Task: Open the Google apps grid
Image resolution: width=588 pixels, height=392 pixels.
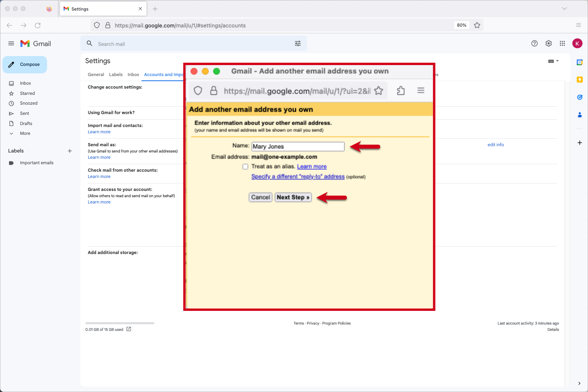Action: [x=563, y=44]
